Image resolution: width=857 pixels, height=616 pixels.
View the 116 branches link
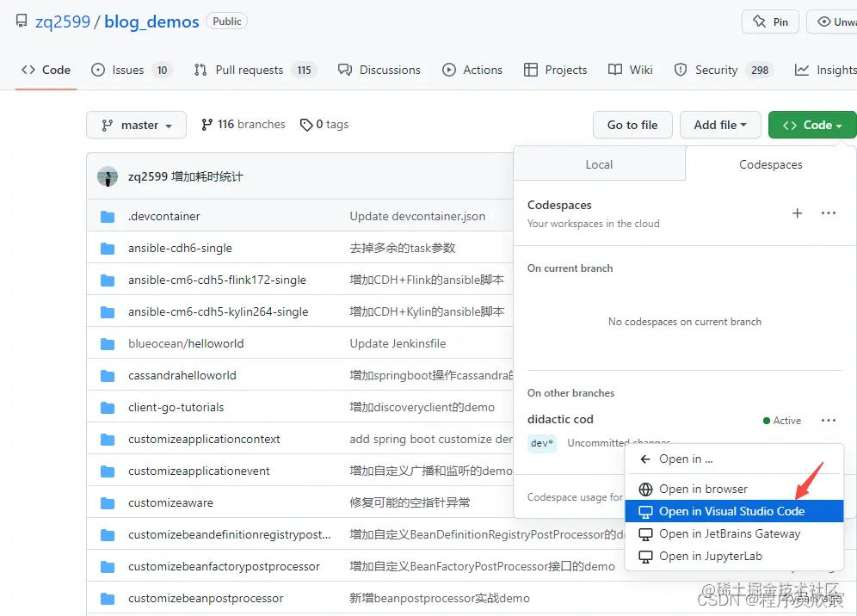243,125
